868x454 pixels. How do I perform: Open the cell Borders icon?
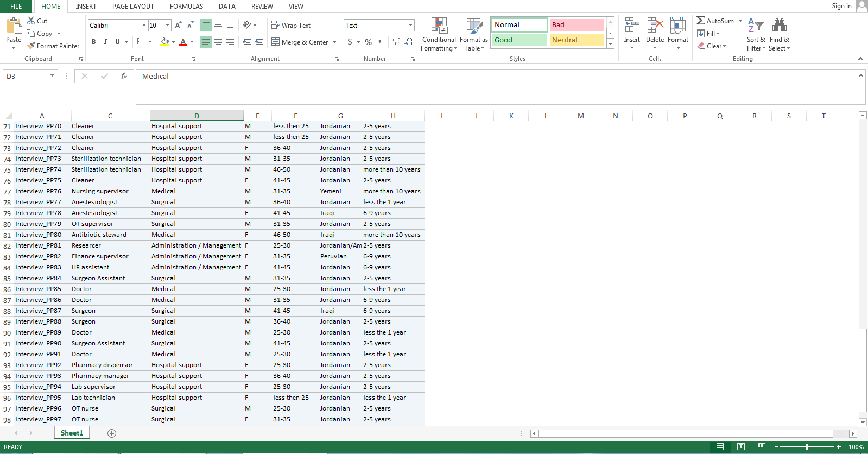tap(141, 42)
